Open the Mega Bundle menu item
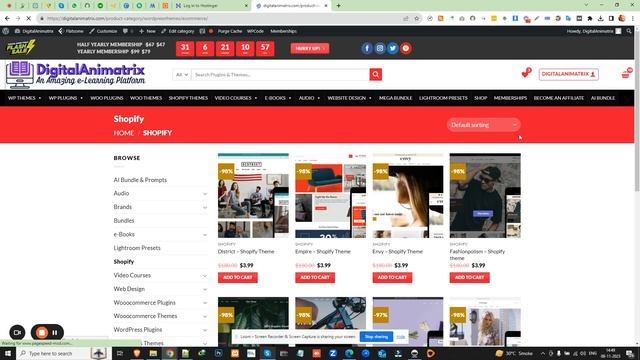Viewport: 640px width, 360px height. point(396,98)
